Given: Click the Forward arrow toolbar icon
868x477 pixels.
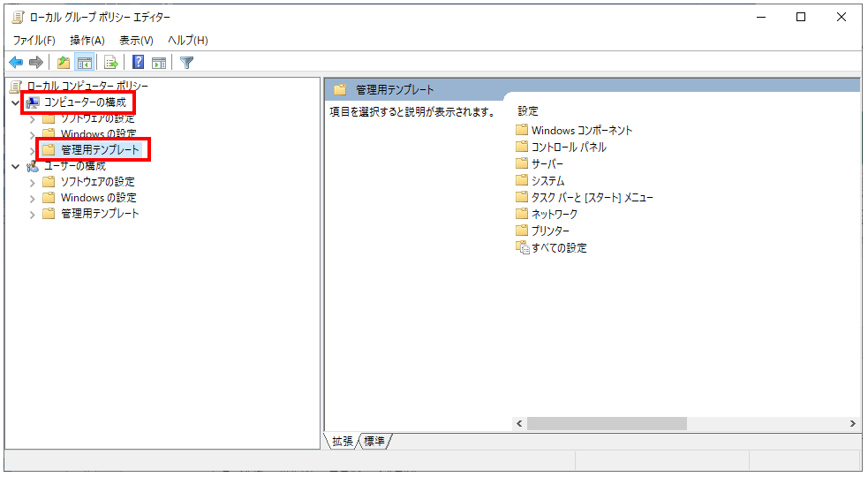Looking at the screenshot, I should coord(36,63).
